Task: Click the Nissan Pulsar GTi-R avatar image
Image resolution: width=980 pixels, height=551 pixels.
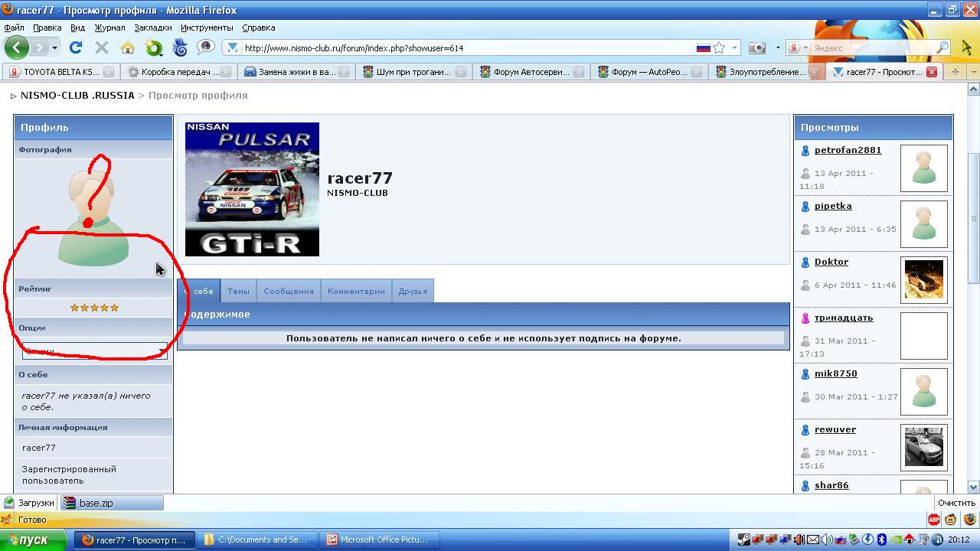Action: pos(252,189)
